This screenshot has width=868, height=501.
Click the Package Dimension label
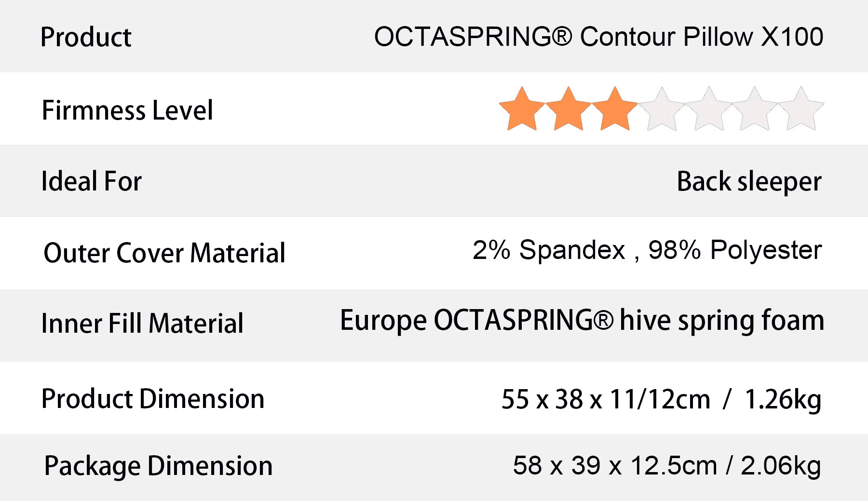pos(158,466)
